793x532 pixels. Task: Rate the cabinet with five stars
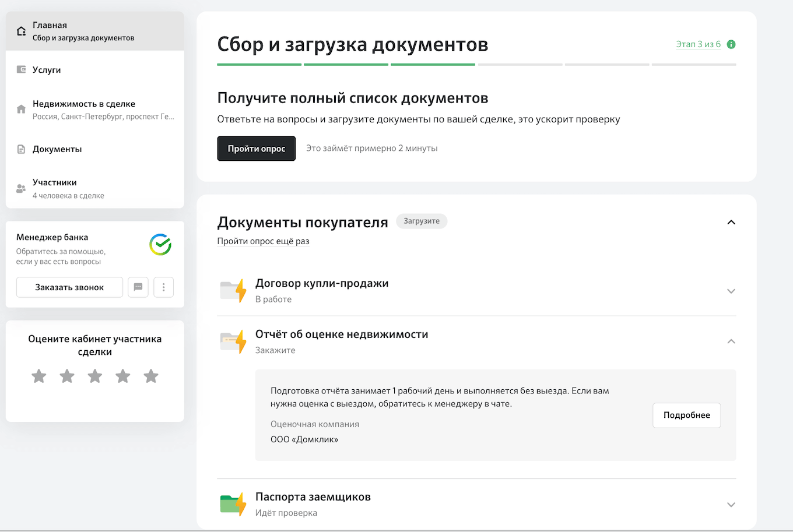(151, 376)
